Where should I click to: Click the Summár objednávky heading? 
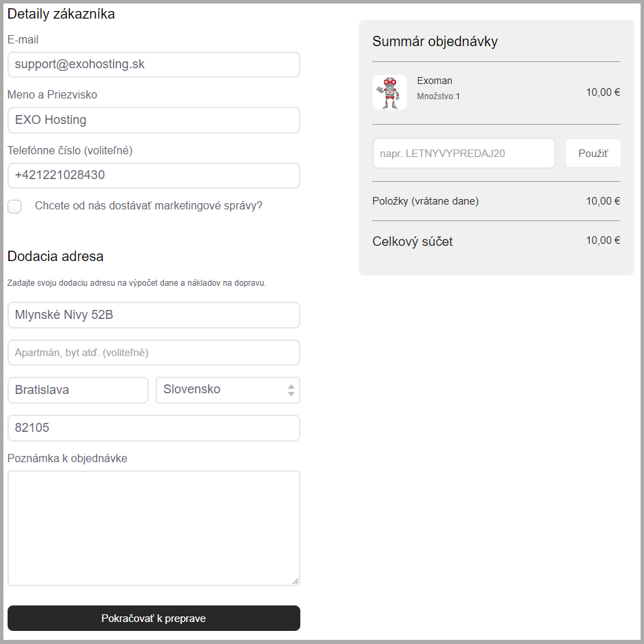point(435,41)
